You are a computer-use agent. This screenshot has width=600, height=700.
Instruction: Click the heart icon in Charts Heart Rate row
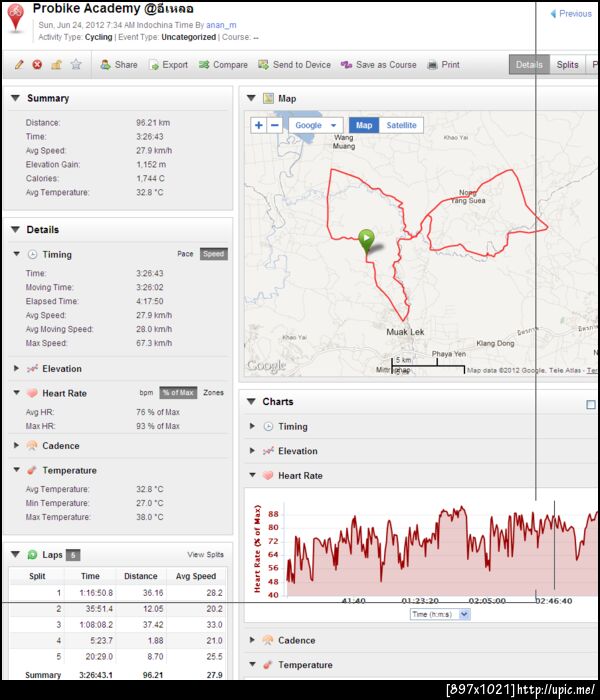pyautogui.click(x=268, y=475)
